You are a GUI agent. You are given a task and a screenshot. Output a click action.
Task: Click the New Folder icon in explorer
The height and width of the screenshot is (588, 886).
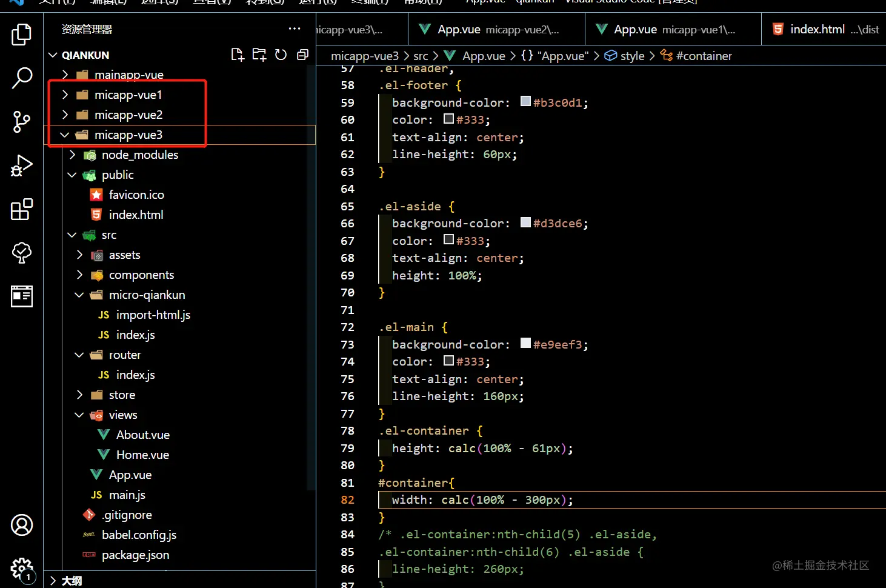259,55
